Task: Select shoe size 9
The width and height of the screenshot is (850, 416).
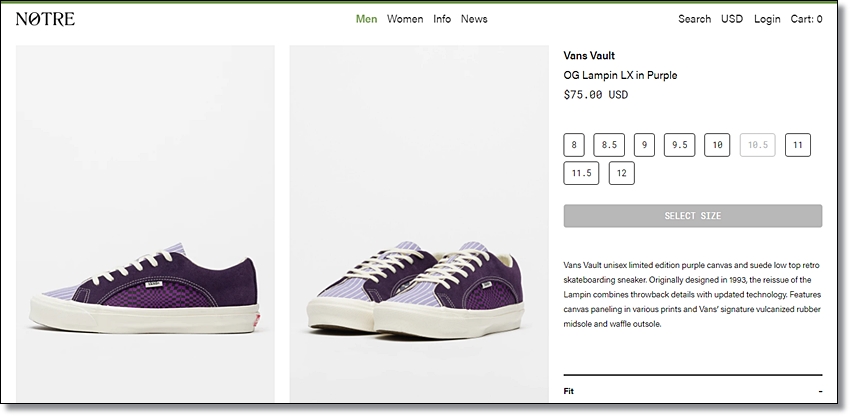Action: (644, 145)
